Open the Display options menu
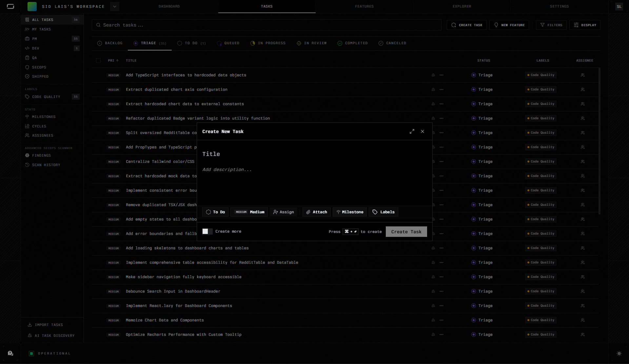This screenshot has height=364, width=629. [x=585, y=25]
